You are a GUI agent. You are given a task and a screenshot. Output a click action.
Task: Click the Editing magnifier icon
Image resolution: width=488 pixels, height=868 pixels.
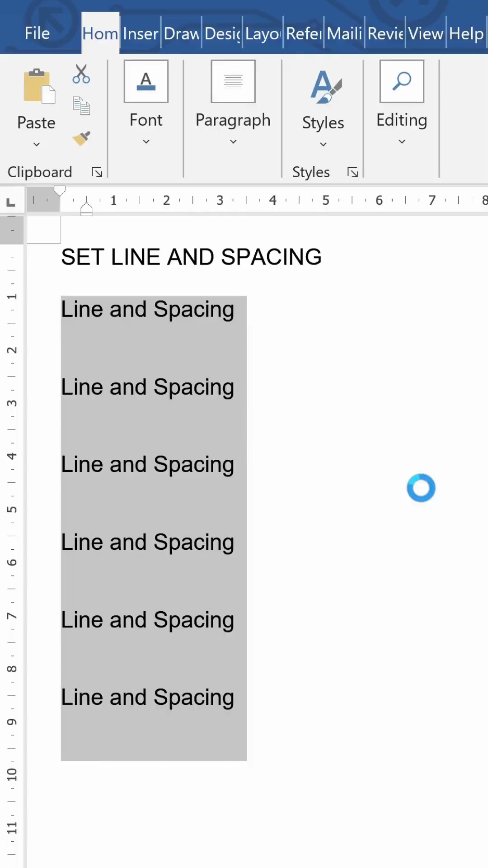(x=402, y=81)
